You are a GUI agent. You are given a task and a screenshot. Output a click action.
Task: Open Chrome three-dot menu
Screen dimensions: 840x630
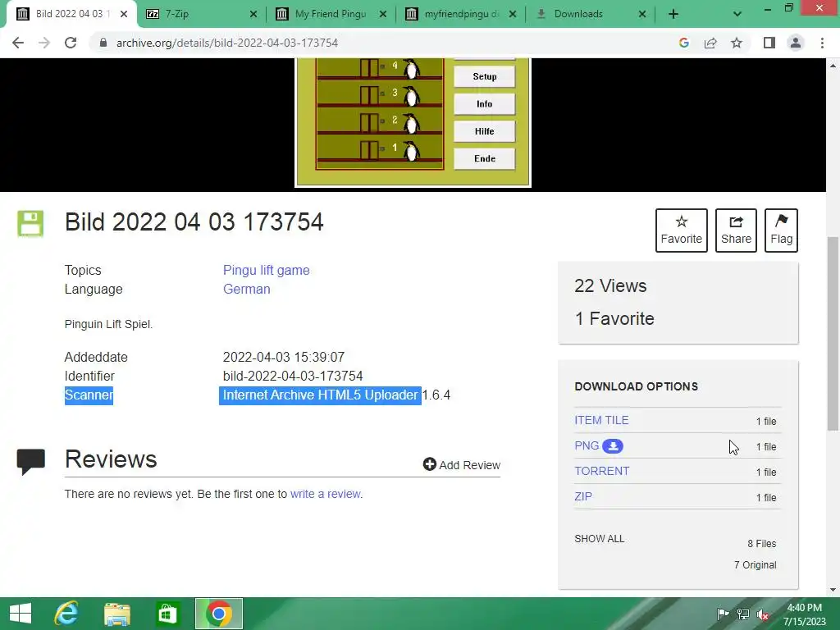coord(822,43)
